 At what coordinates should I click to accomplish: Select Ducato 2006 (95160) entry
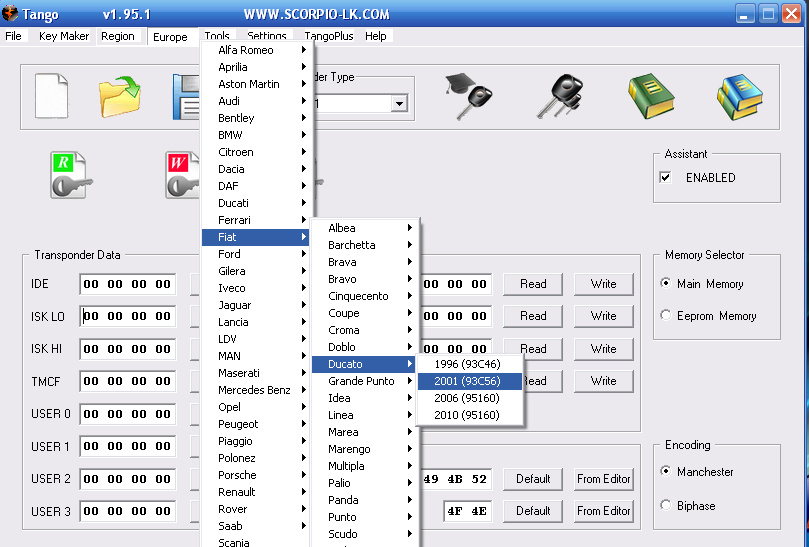470,398
